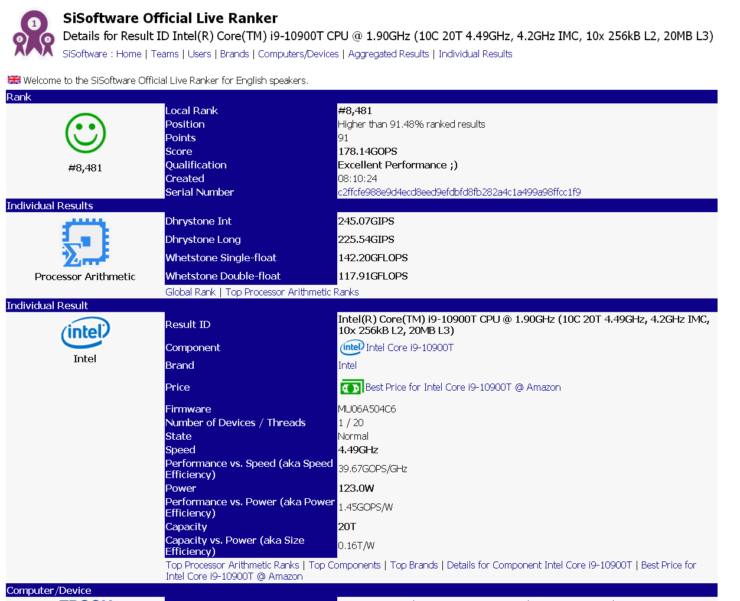This screenshot has width=740, height=601.
Task: Open the SiSoftware : Home link
Action: [102, 54]
